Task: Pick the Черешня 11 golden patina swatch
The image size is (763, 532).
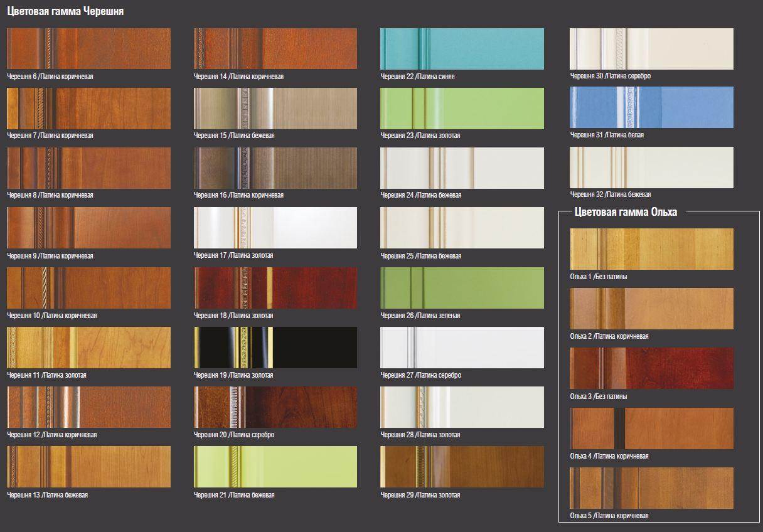Action: (x=88, y=348)
